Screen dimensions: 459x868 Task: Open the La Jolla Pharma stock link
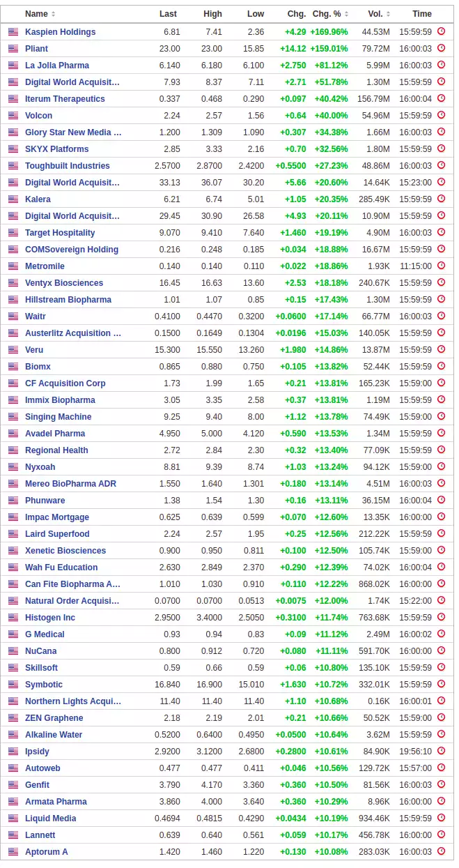point(57,66)
